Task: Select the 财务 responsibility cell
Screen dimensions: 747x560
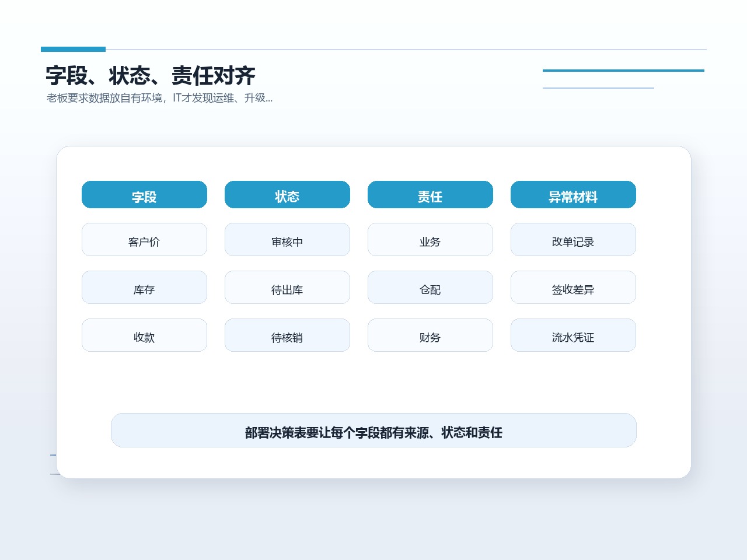Action: point(430,335)
